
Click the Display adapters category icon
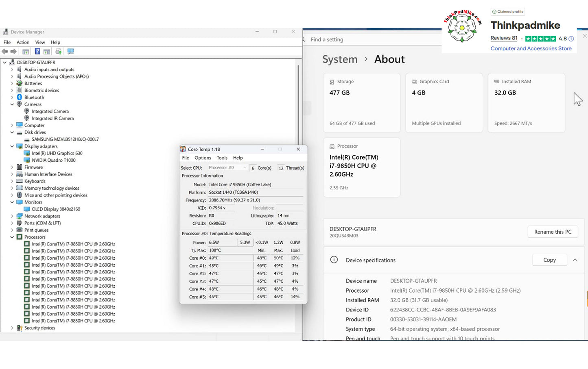point(19,146)
